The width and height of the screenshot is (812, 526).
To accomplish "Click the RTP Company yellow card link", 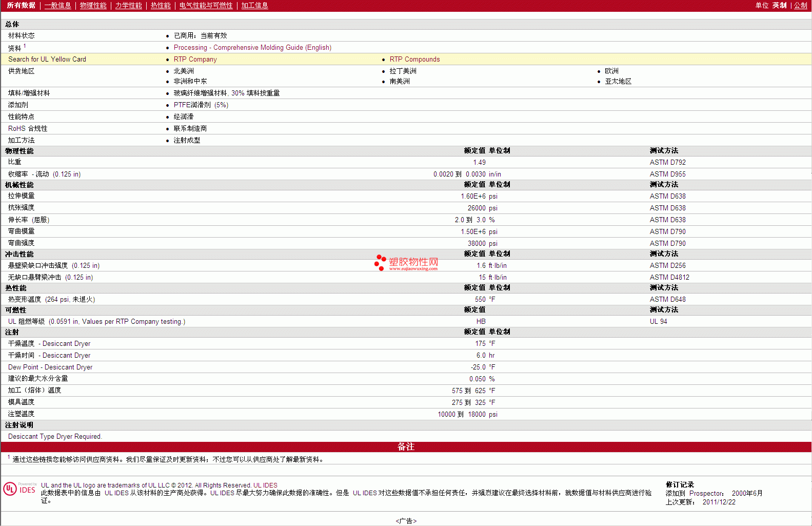I will (x=195, y=60).
